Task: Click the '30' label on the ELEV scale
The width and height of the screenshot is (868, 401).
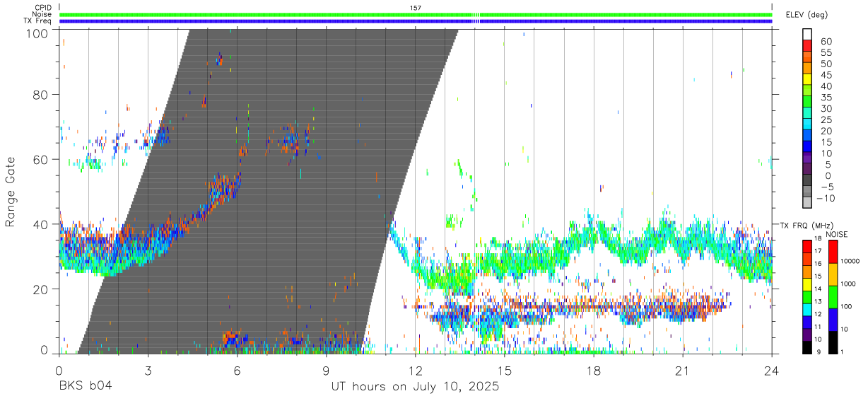Action: pos(825,108)
